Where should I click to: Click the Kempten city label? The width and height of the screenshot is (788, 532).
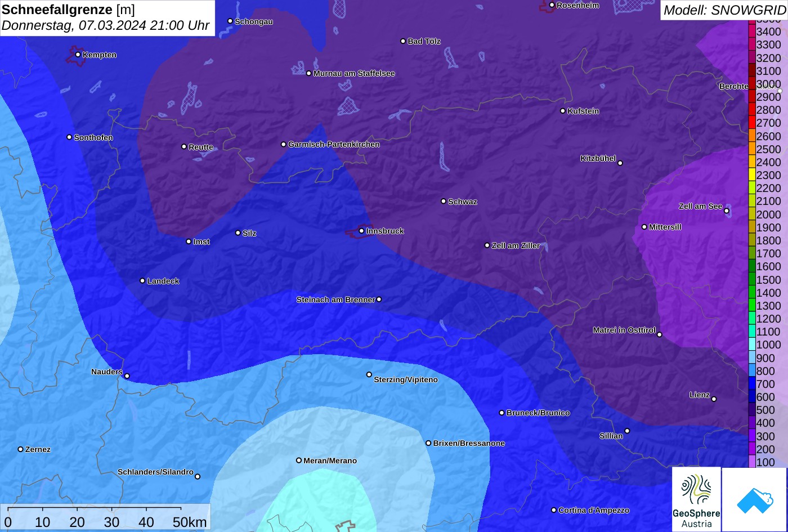(x=100, y=55)
